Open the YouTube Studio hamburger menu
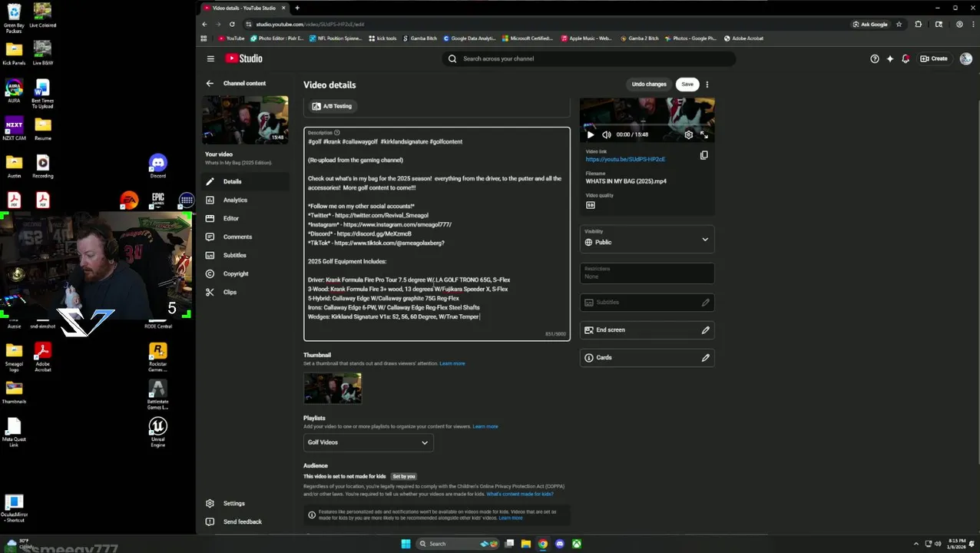This screenshot has width=980, height=553. point(210,58)
